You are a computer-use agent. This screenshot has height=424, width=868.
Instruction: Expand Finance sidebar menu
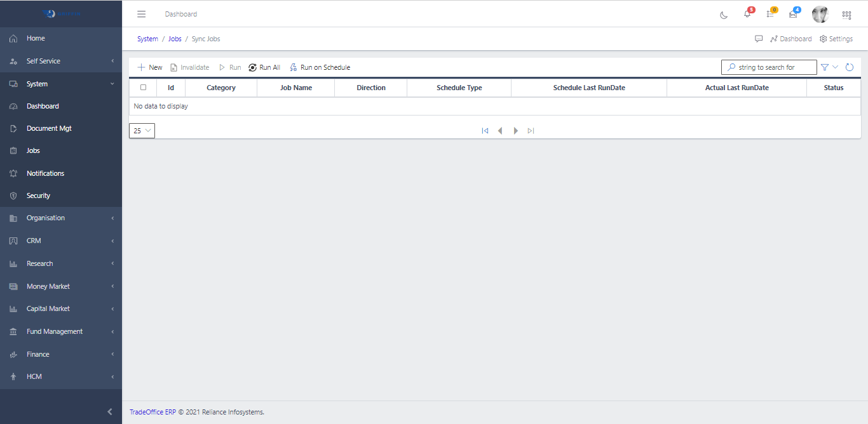coord(61,354)
